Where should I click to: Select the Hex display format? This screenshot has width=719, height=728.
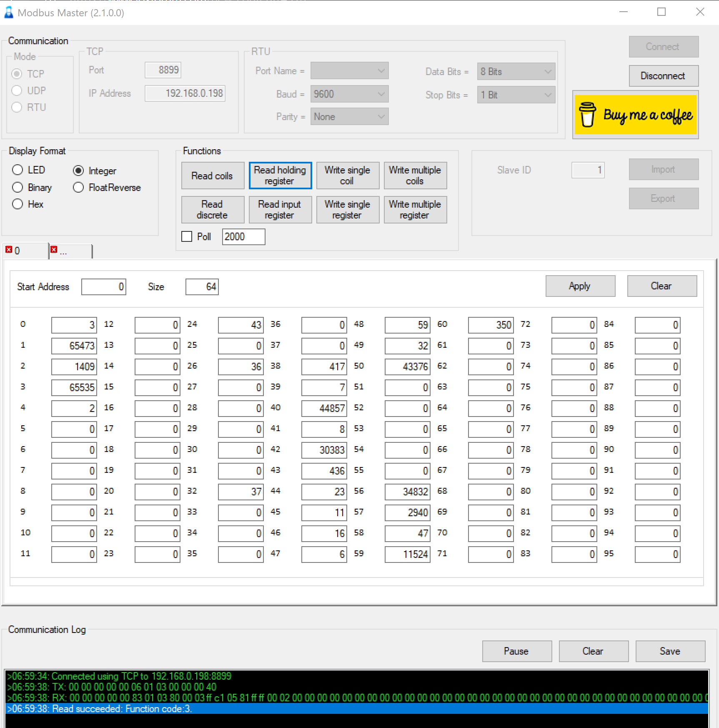coord(18,204)
